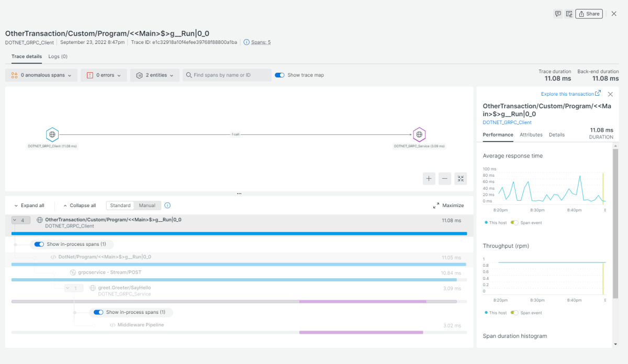The width and height of the screenshot is (628, 364).
Task: Zoom in on trace map with plus
Action: [x=429, y=179]
